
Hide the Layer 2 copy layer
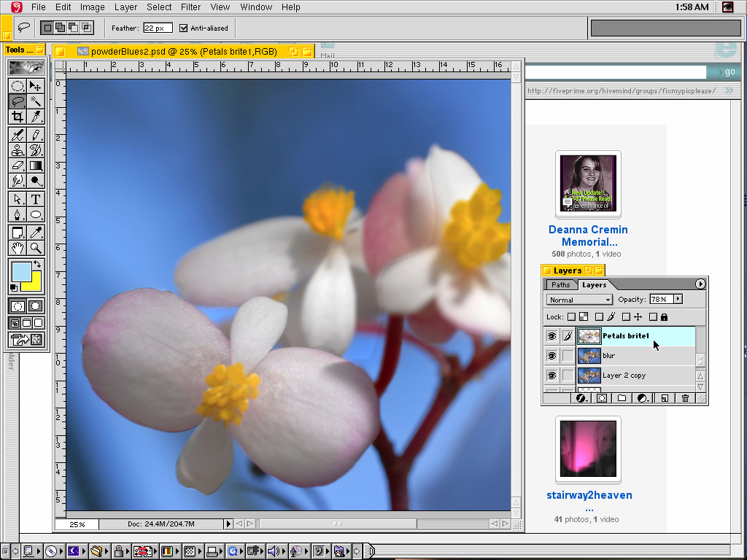tap(551, 376)
